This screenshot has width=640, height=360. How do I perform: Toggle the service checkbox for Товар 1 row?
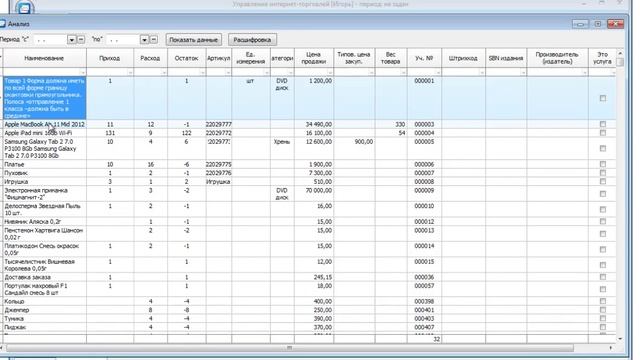pyautogui.click(x=603, y=98)
